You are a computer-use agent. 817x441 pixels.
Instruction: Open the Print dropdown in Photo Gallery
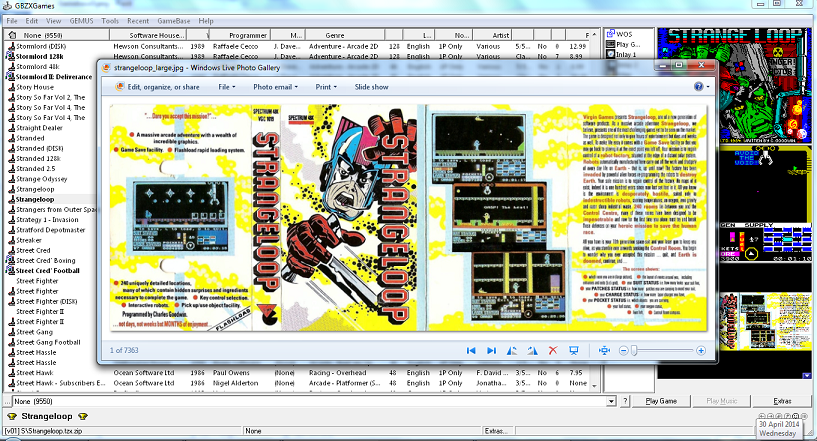(326, 87)
